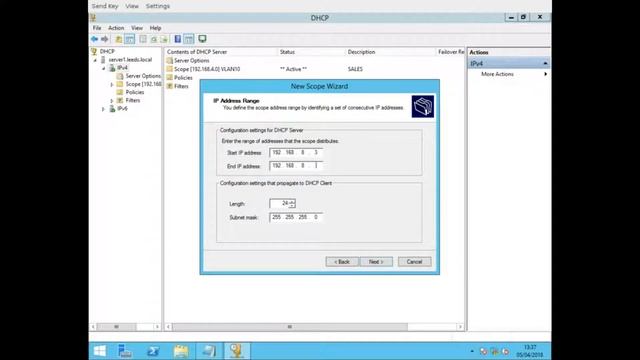Click the taskbar clock showing 13:37
The height and width of the screenshot is (360, 640).
[530, 351]
